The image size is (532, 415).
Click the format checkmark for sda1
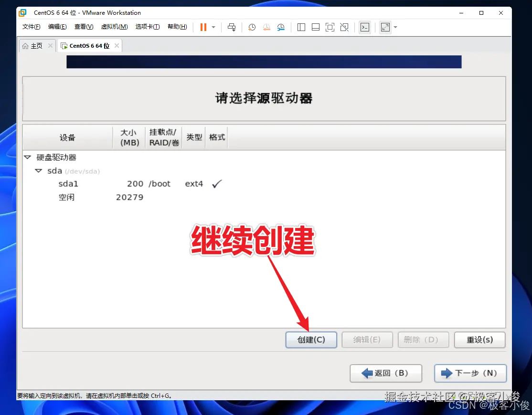(216, 184)
